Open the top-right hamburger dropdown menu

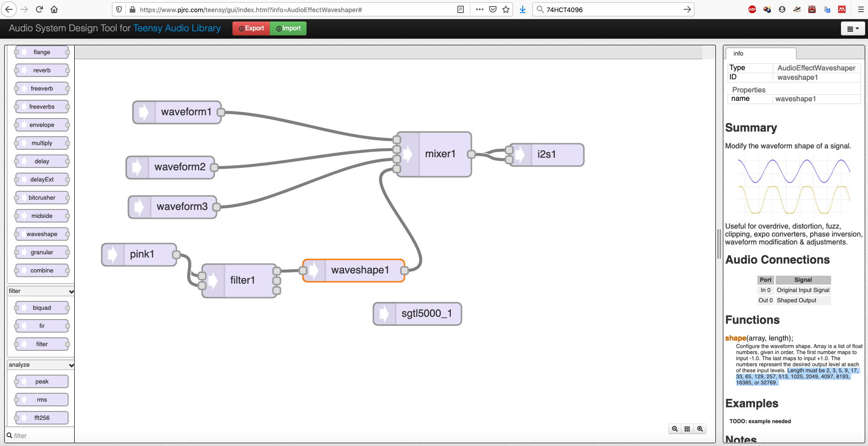click(x=853, y=28)
